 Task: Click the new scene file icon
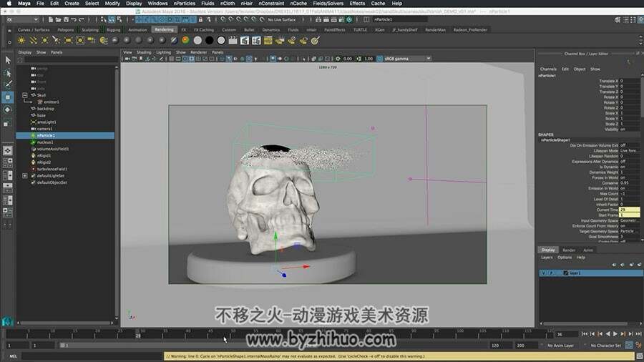pyautogui.click(x=51, y=19)
